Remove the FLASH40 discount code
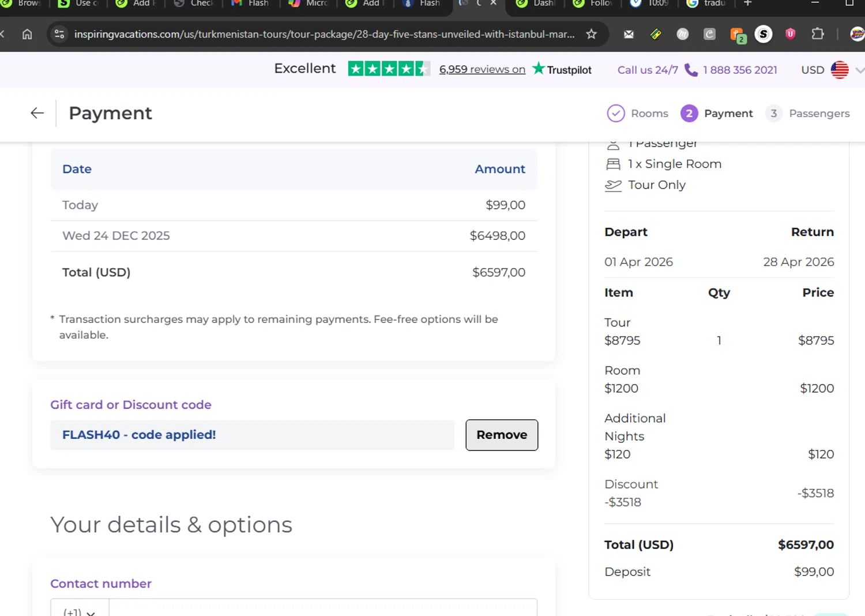 (x=502, y=435)
